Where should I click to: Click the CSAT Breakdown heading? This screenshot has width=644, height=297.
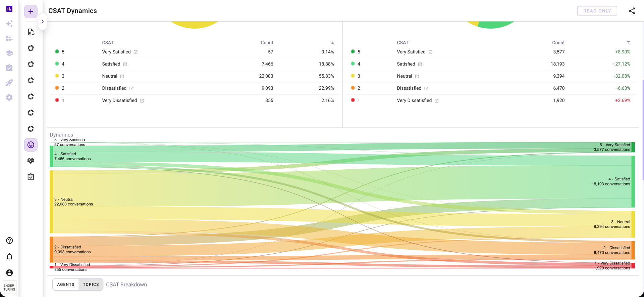(x=126, y=285)
